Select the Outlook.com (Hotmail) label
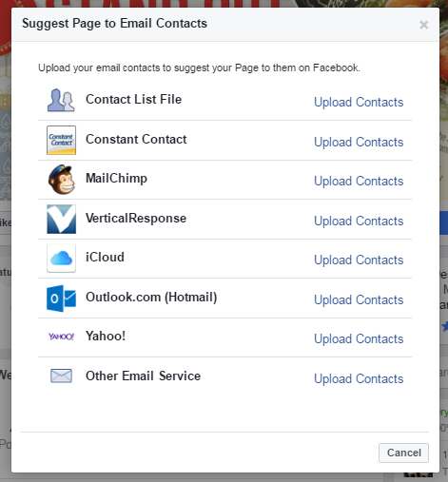The image size is (448, 482). pos(151,298)
